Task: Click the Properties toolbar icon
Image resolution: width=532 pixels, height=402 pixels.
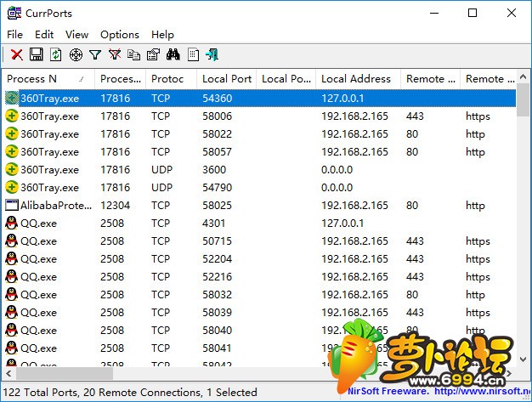Action: click(153, 54)
